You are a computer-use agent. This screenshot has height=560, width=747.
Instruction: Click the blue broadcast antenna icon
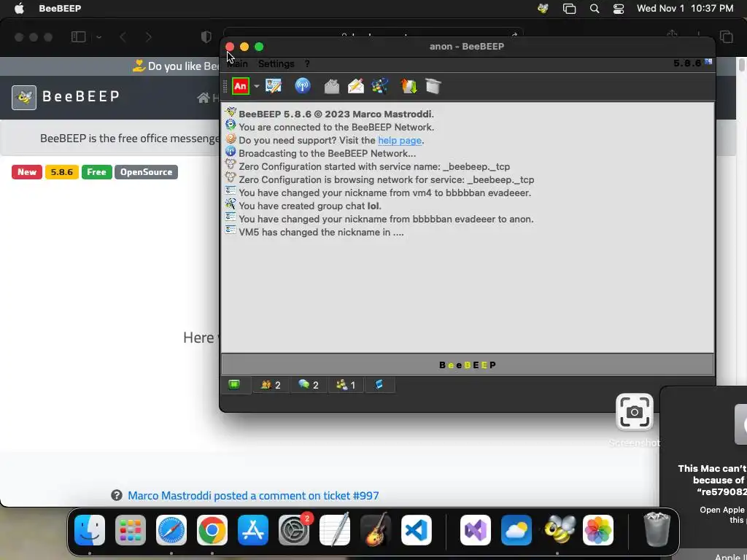303,86
